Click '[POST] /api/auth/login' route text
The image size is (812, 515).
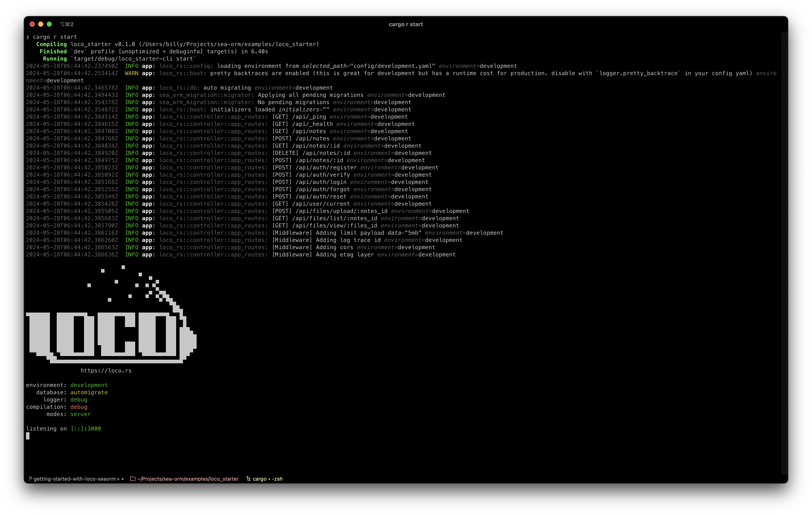click(309, 182)
